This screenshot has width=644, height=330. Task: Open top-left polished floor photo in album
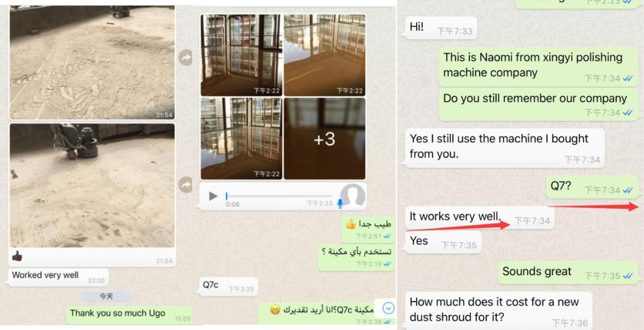pos(241,55)
